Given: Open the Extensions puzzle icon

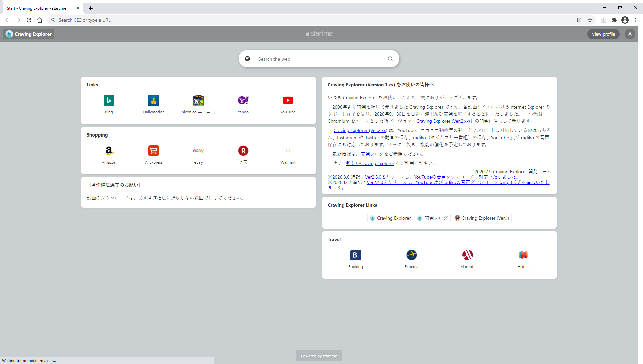Looking at the screenshot, I should [614, 20].
